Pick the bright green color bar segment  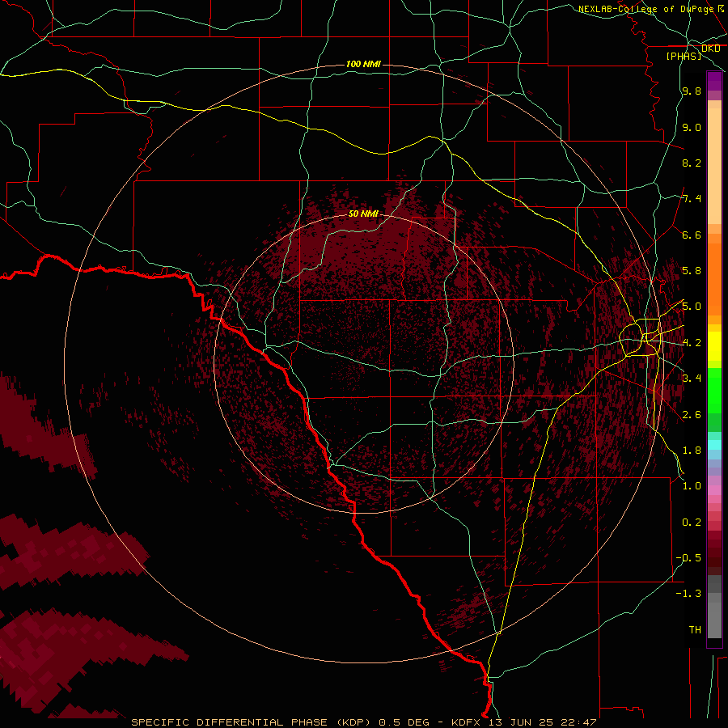point(714,389)
